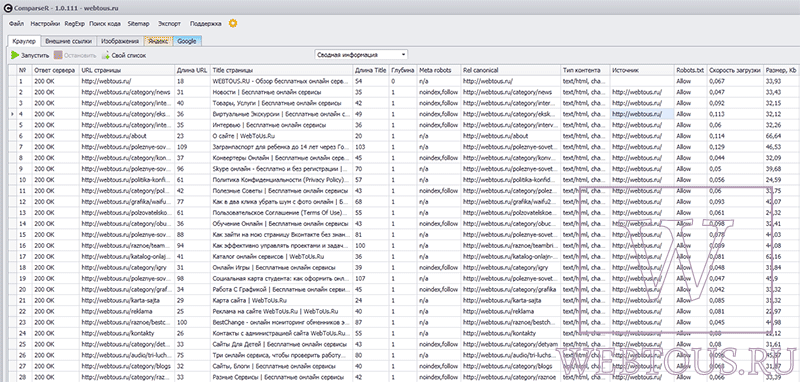Open Свой список custom list icon
The width and height of the screenshot is (800, 382).
[106, 55]
